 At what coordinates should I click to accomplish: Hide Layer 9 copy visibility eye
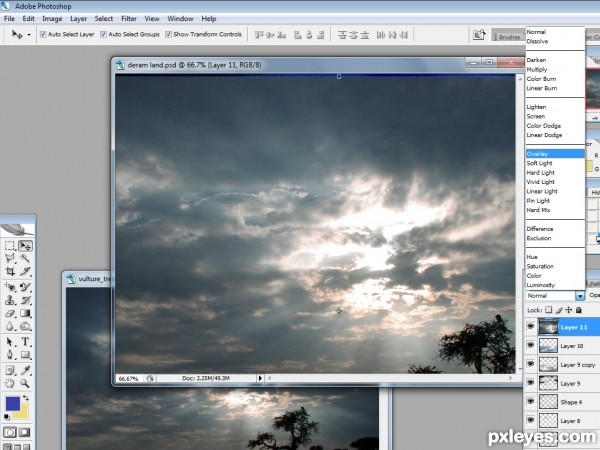pos(530,364)
